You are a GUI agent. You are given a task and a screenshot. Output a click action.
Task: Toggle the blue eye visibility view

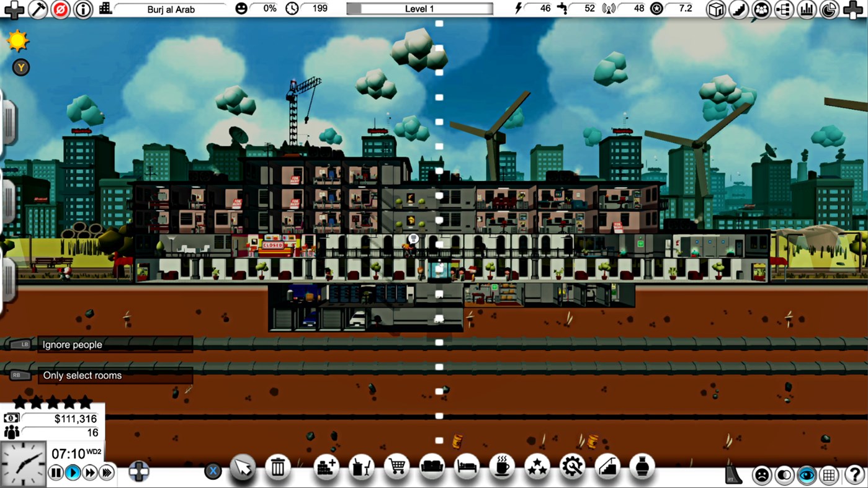tap(807, 476)
